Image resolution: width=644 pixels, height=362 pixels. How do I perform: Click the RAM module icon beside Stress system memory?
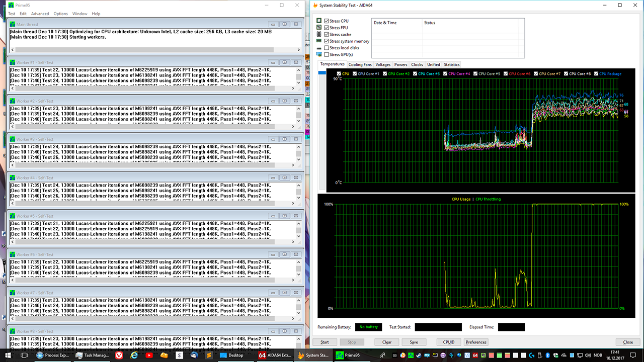[x=319, y=41]
